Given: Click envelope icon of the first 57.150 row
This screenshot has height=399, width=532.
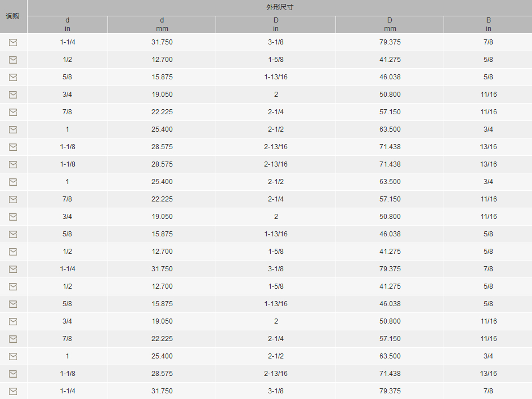Looking at the screenshot, I should (x=13, y=112).
